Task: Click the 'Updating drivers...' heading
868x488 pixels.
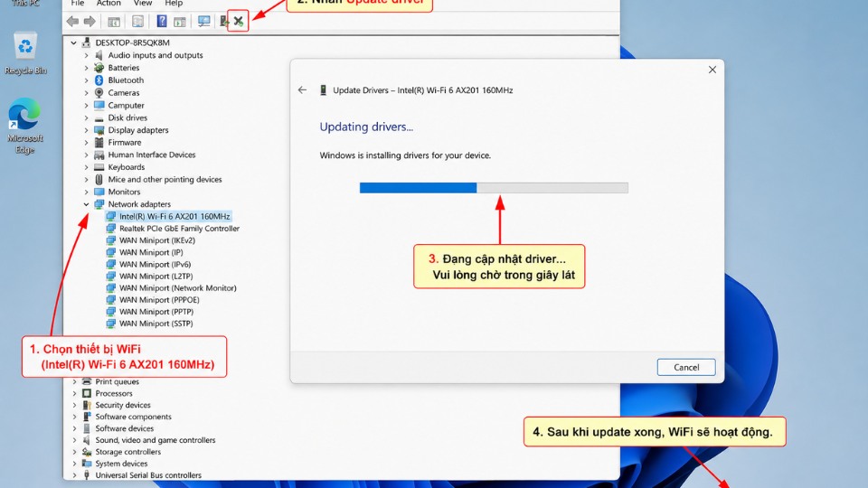Action: pyautogui.click(x=366, y=127)
